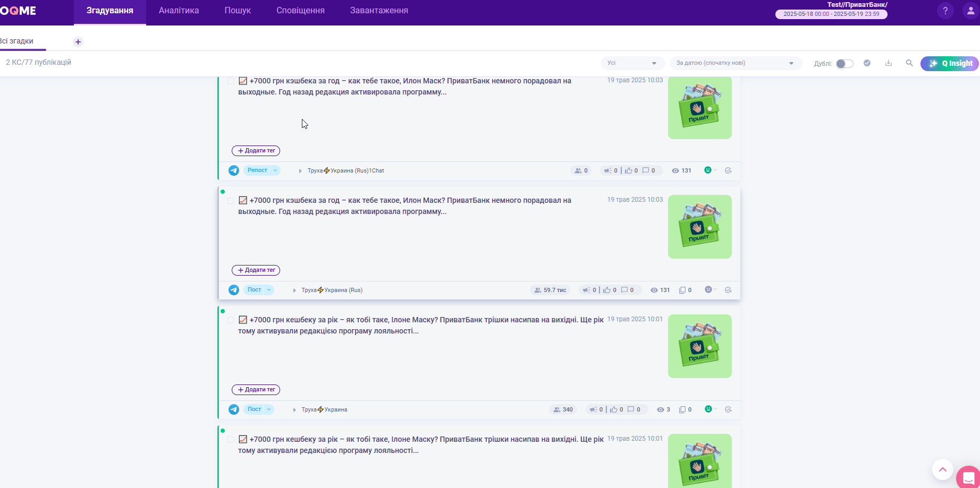Click the Test//ПриватБанк/ project title
Viewport: 980px width, 488px height.
tap(857, 5)
